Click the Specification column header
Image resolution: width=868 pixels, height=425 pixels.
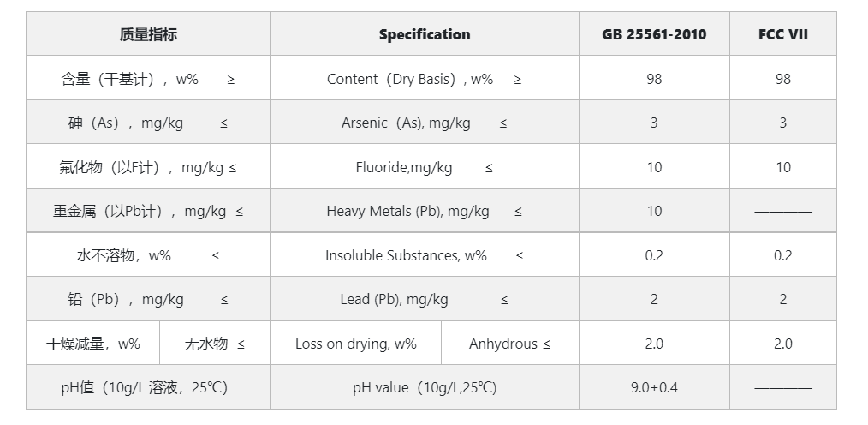[425, 34]
